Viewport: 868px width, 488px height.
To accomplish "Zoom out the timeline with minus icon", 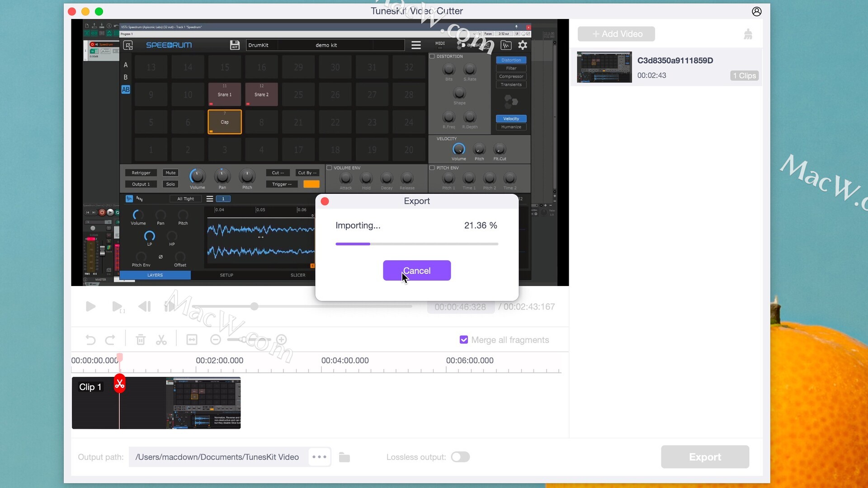I will pyautogui.click(x=216, y=339).
